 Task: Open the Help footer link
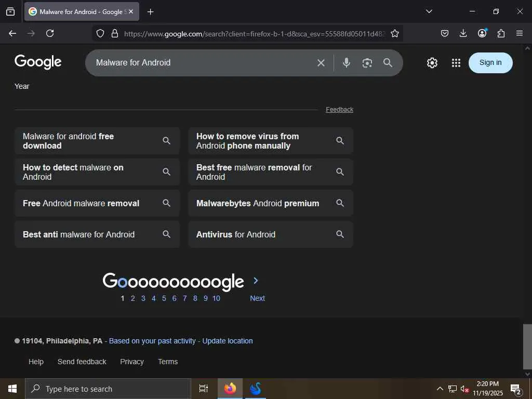pyautogui.click(x=36, y=362)
